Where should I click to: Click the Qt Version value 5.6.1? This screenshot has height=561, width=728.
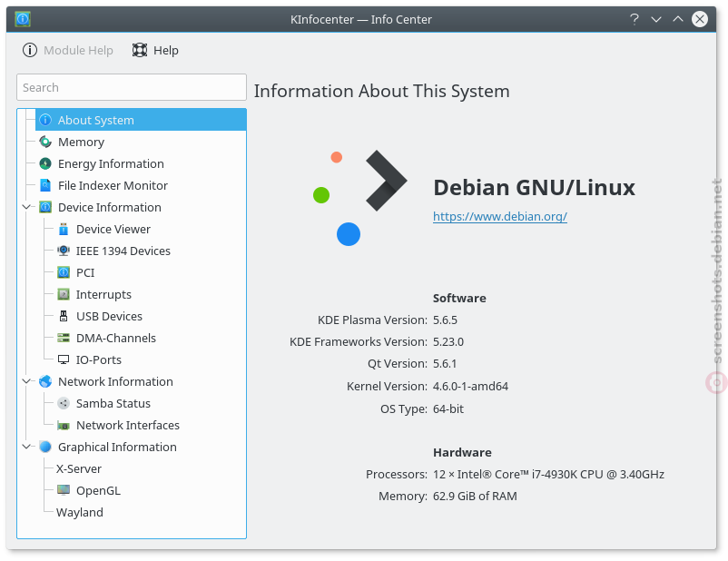(x=445, y=364)
